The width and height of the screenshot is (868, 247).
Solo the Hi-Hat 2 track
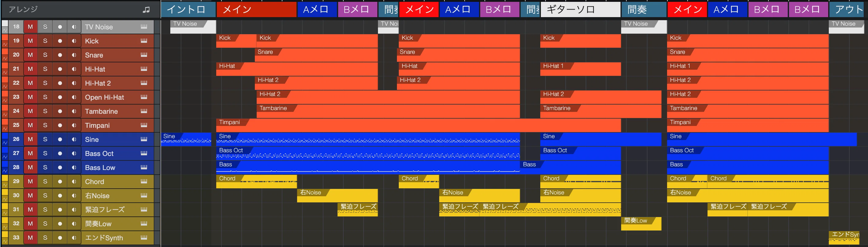tap(45, 83)
